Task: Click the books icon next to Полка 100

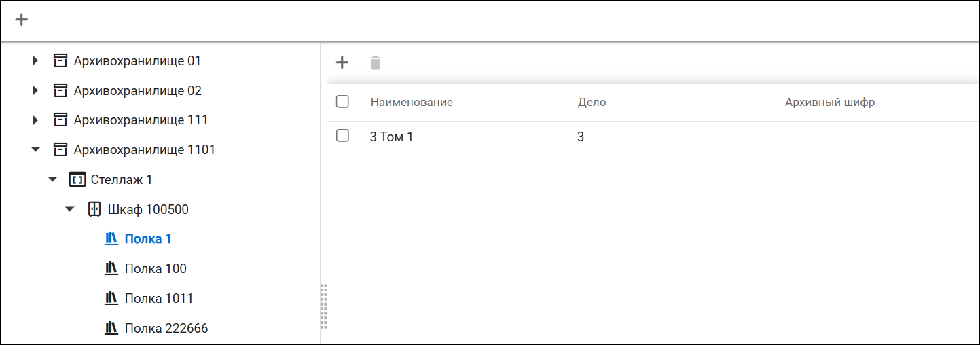Action: click(x=111, y=268)
